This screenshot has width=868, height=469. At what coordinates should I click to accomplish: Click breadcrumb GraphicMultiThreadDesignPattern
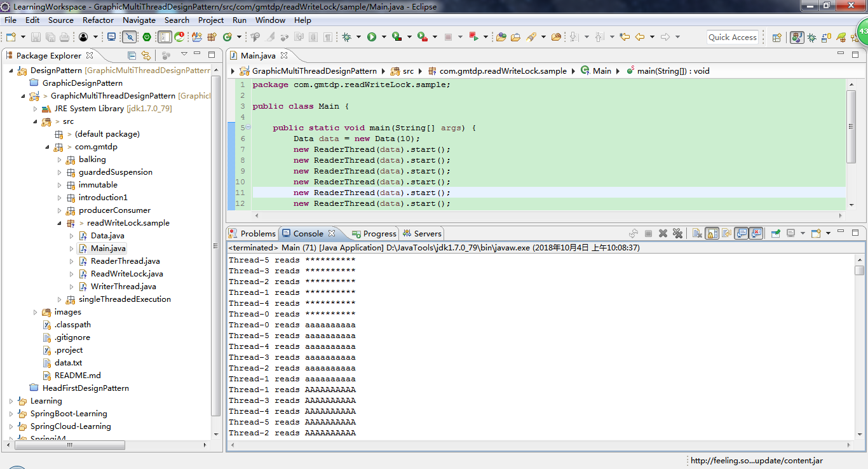point(314,71)
